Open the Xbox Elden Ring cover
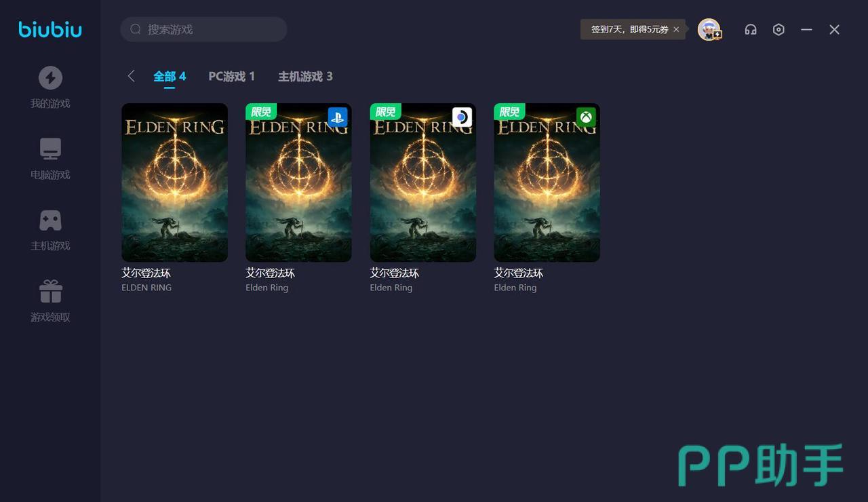868x502 pixels. tap(547, 182)
